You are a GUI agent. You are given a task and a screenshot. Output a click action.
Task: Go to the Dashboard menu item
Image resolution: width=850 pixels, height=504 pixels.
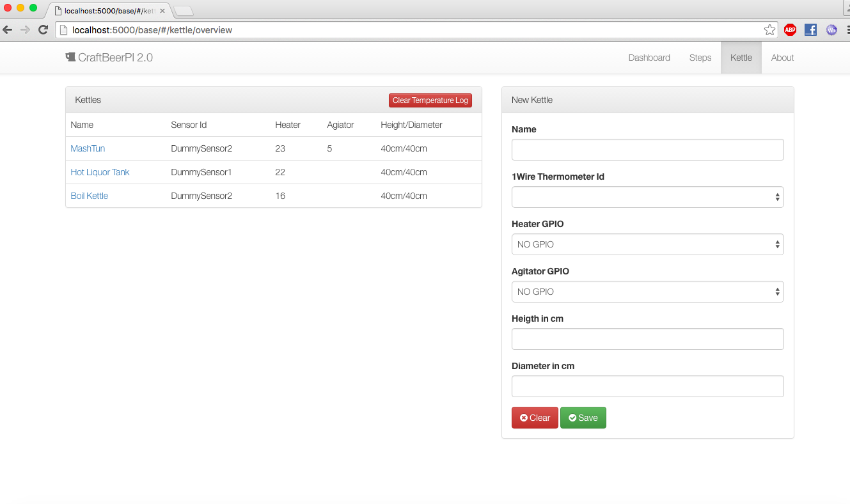tap(649, 58)
